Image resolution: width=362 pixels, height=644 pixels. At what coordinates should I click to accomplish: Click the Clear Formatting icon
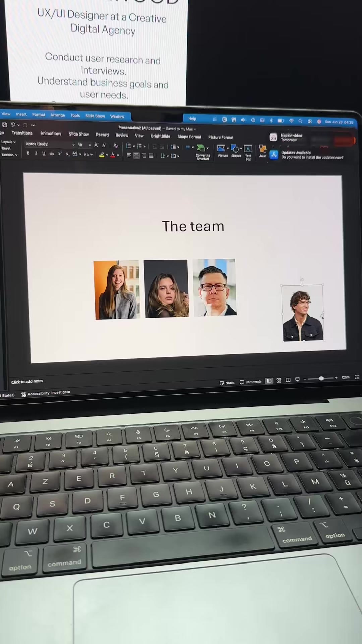116,145
